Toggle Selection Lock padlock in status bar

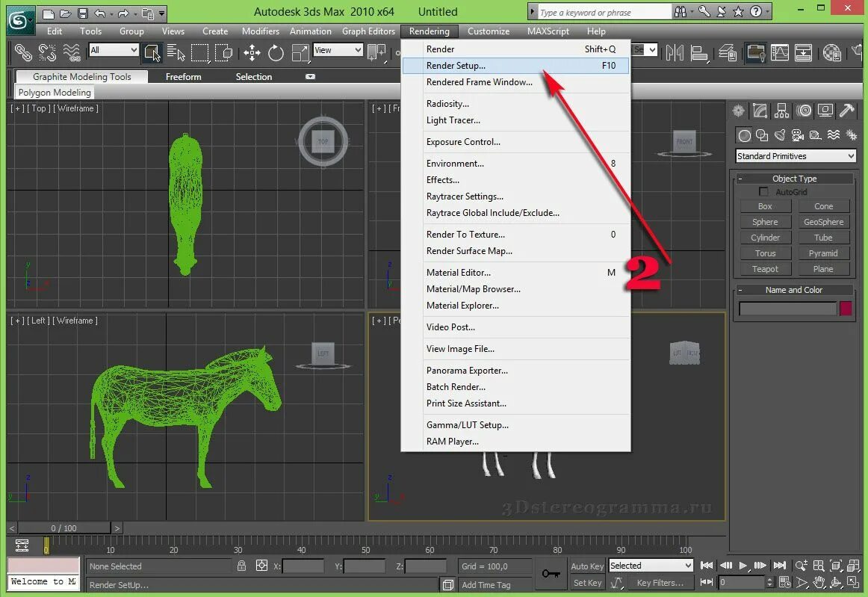pyautogui.click(x=241, y=566)
